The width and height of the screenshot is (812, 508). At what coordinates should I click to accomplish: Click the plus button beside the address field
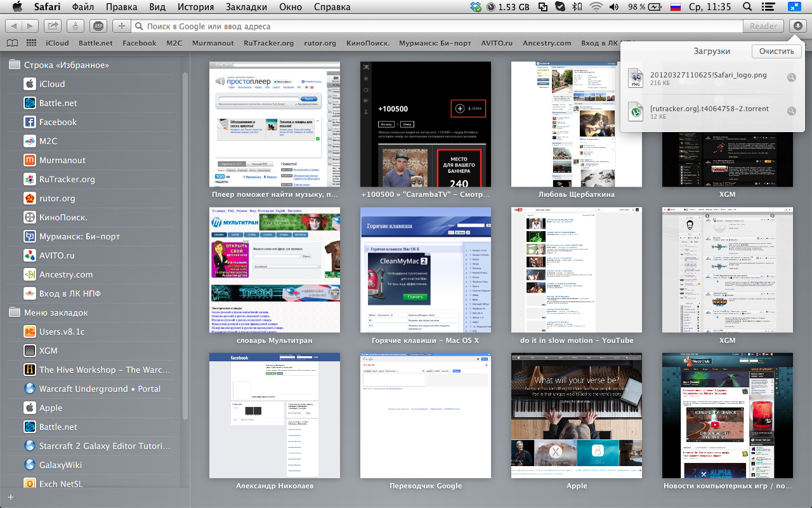tap(121, 26)
